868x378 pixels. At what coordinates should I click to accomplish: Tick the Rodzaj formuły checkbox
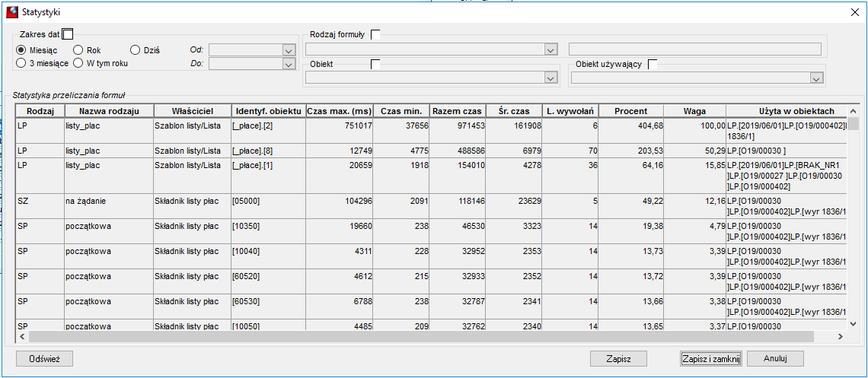click(375, 34)
